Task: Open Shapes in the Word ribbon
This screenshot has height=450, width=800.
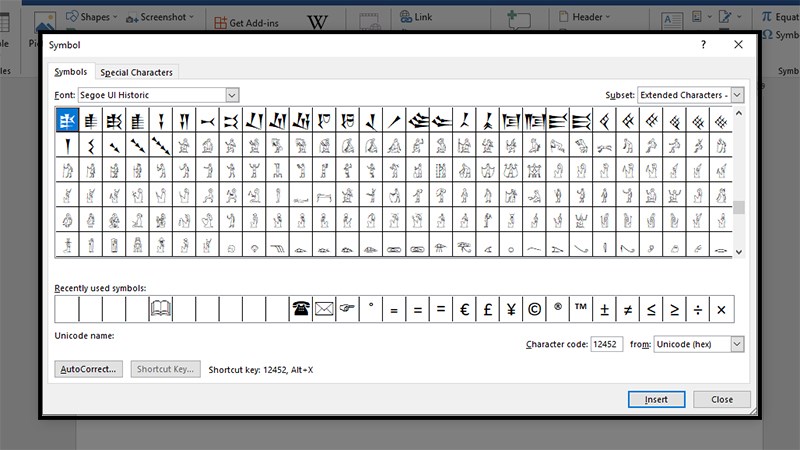Action: coord(92,17)
